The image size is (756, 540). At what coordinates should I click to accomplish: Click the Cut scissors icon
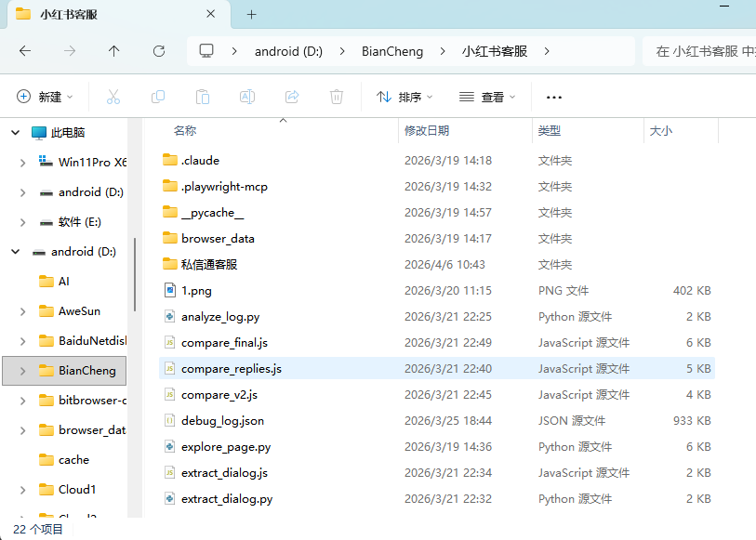coord(113,97)
